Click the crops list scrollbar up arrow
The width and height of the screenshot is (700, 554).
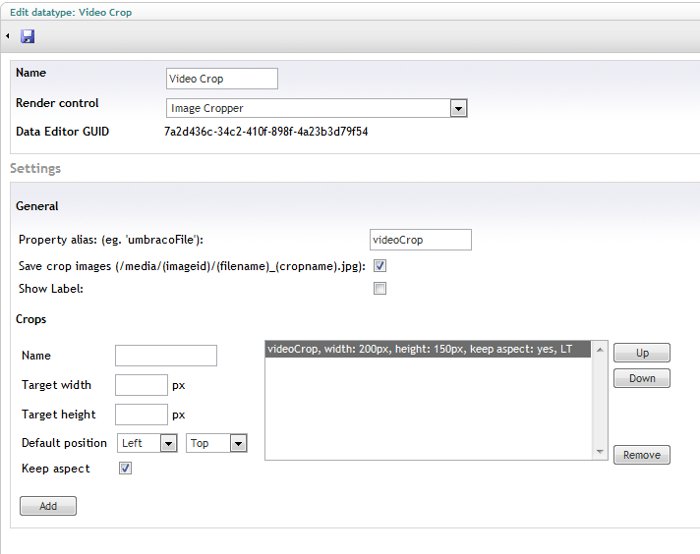[x=599, y=349]
